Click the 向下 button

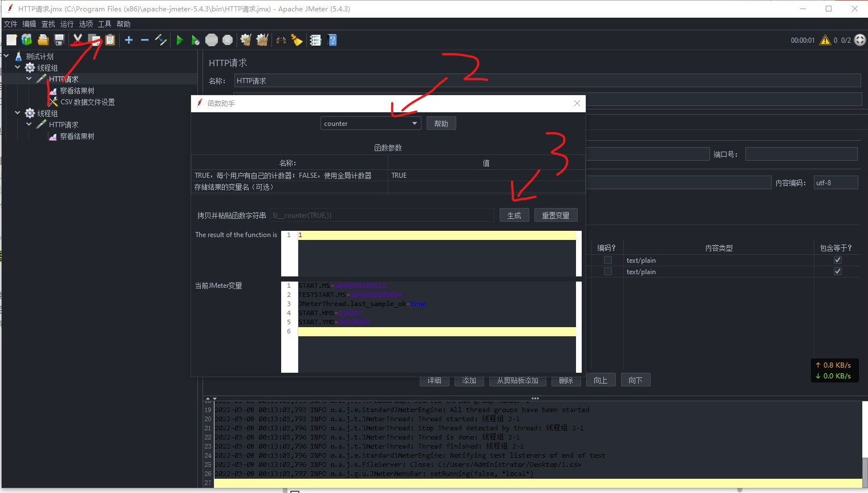(x=635, y=380)
